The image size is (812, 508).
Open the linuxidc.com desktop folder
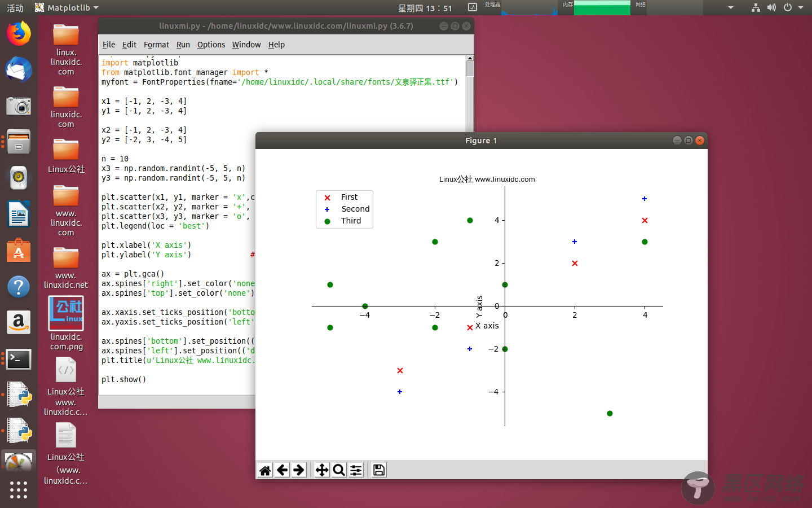[x=66, y=107]
